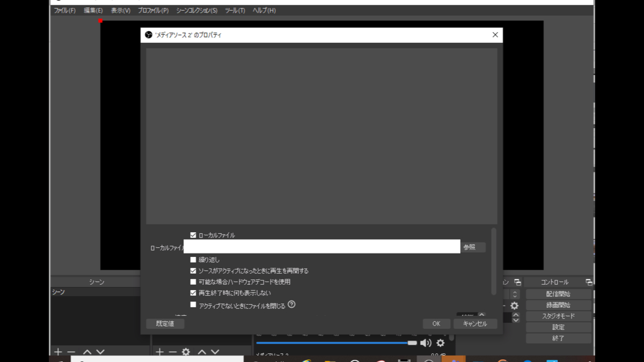This screenshot has width=644, height=362.
Task: Open the audio mixer settings gear icon
Action: point(440,343)
